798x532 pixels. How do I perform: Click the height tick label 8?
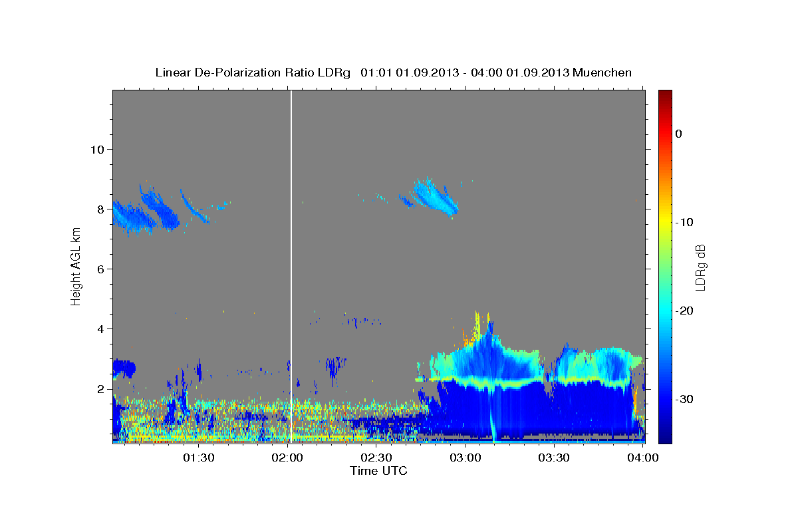click(100, 209)
